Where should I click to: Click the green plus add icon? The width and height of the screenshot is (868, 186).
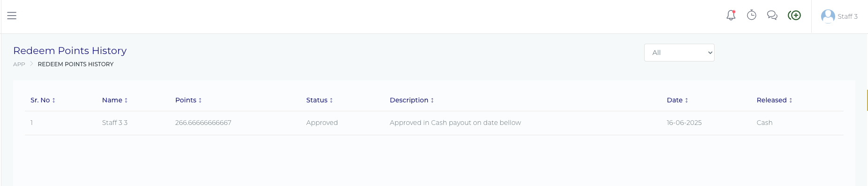point(794,15)
